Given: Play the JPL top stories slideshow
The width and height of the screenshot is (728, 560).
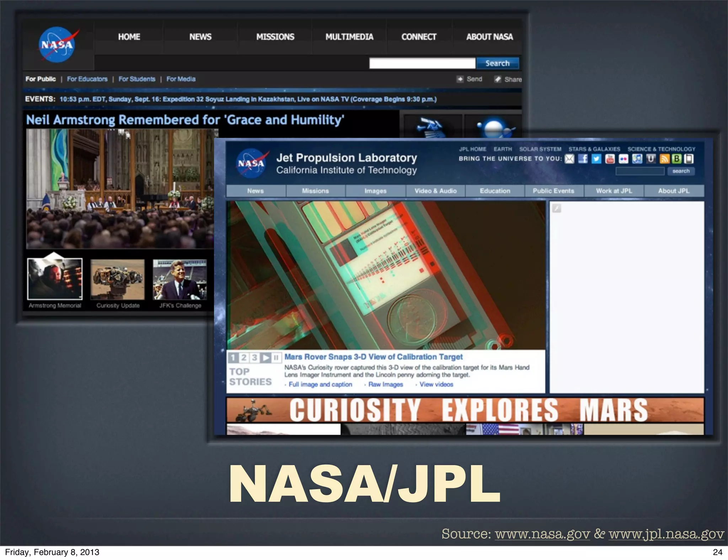Looking at the screenshot, I should (x=266, y=357).
